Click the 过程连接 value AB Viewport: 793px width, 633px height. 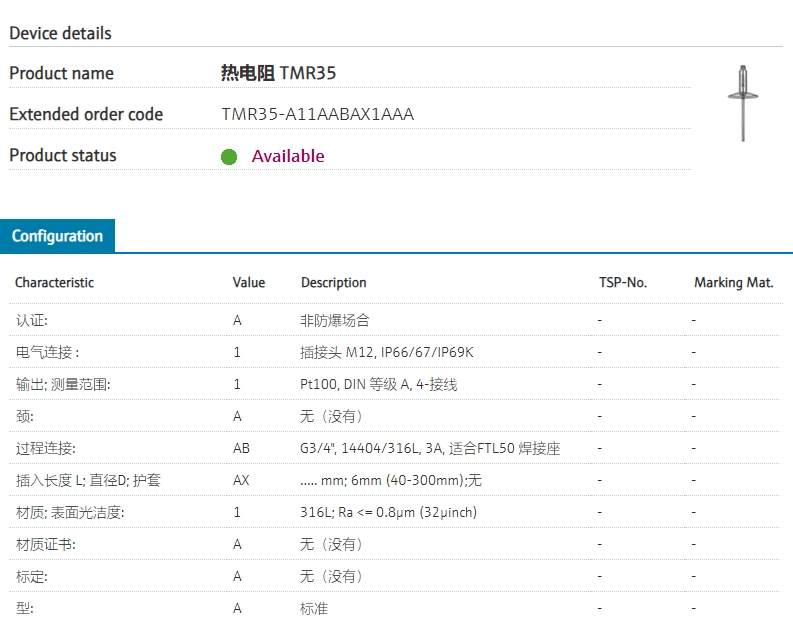click(241, 448)
